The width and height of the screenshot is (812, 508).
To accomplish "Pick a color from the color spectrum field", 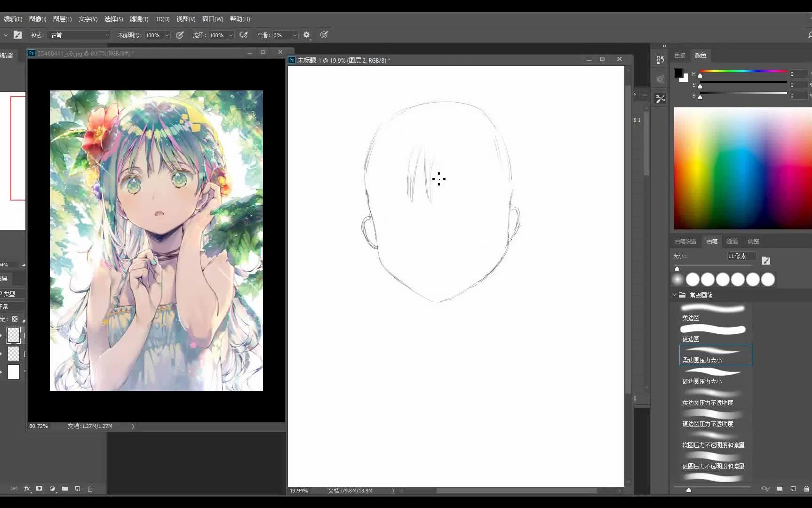I will click(743, 168).
